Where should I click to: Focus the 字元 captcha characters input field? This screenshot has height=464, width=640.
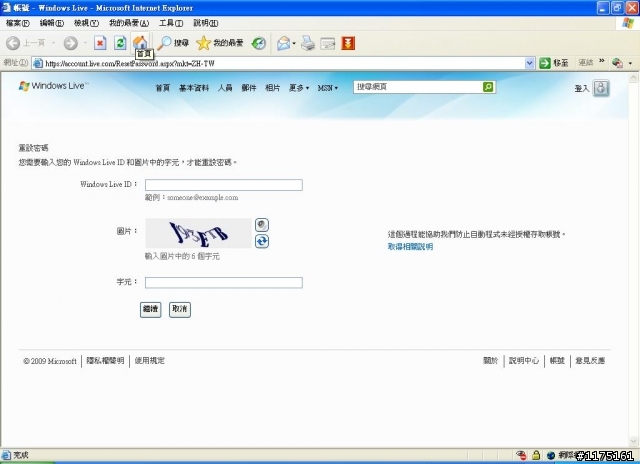tap(224, 283)
